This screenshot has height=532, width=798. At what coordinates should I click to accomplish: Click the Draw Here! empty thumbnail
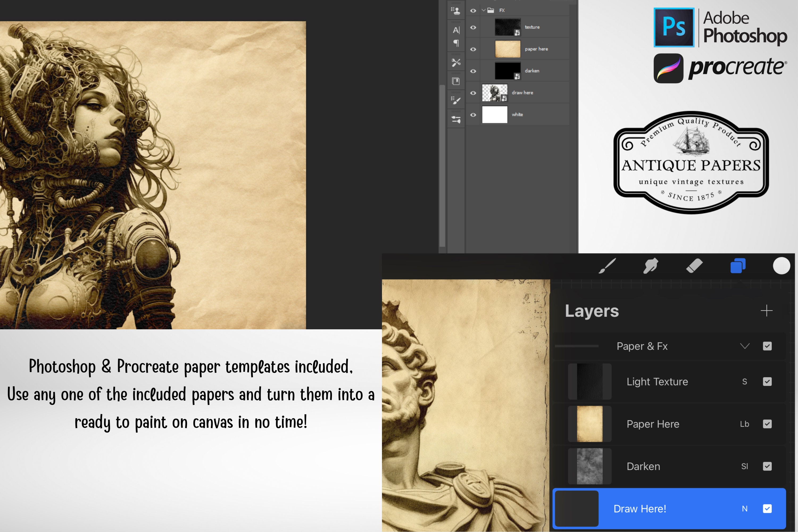tap(576, 509)
